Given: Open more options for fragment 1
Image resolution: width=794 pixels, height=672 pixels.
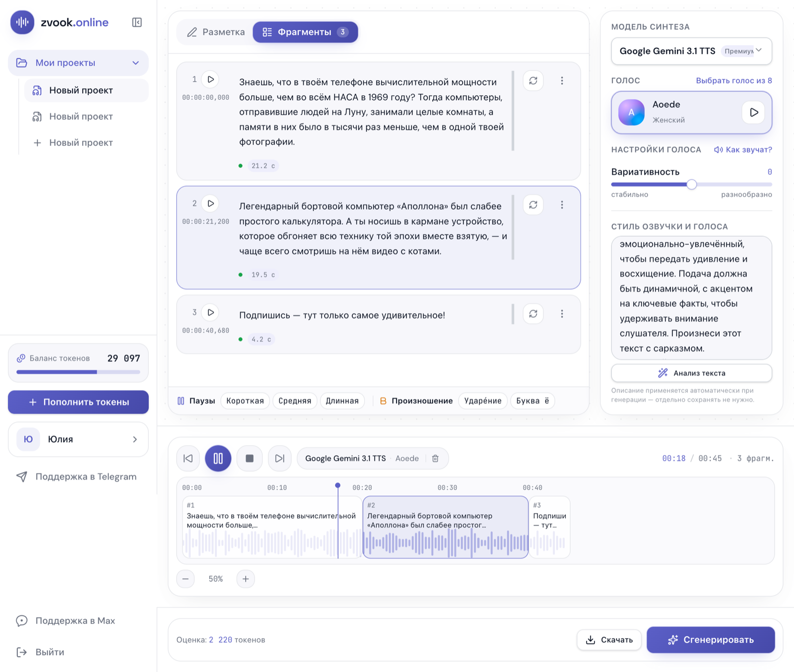Looking at the screenshot, I should [562, 81].
